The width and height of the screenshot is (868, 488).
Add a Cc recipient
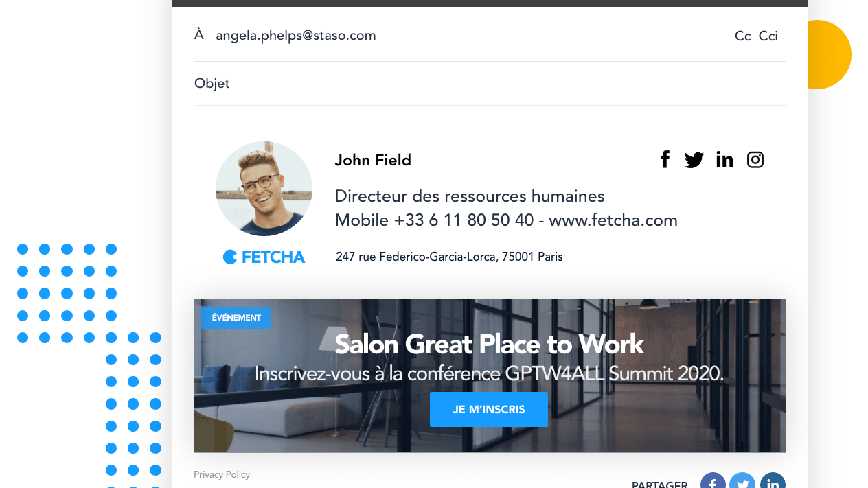[742, 36]
